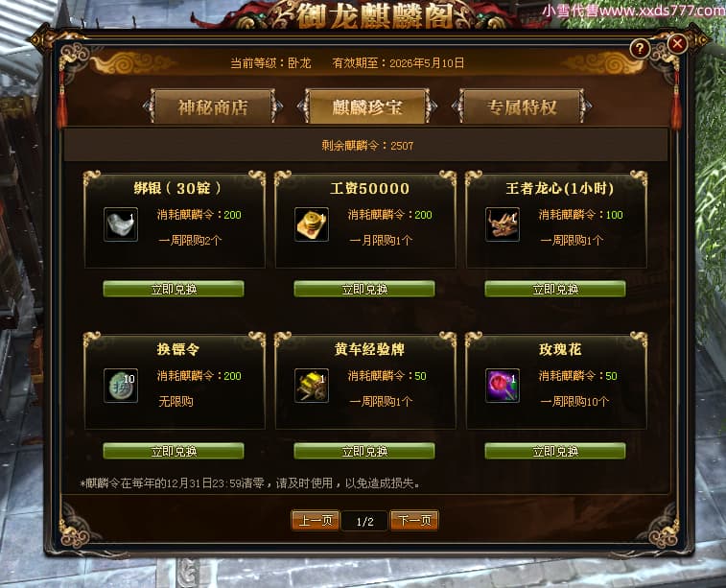This screenshot has height=588, width=726.
Task: Click the 王者龙心 dragon head icon
Action: click(x=503, y=224)
